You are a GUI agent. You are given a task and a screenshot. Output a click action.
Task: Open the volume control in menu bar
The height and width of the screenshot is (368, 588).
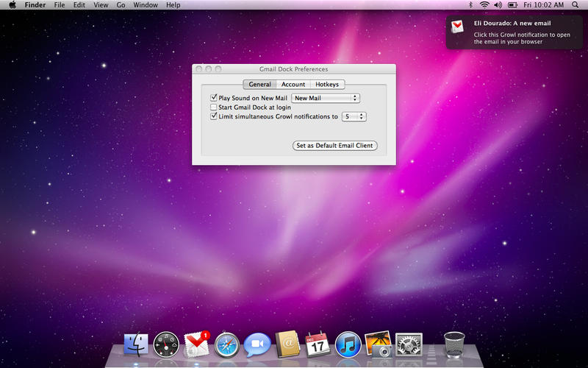[498, 5]
